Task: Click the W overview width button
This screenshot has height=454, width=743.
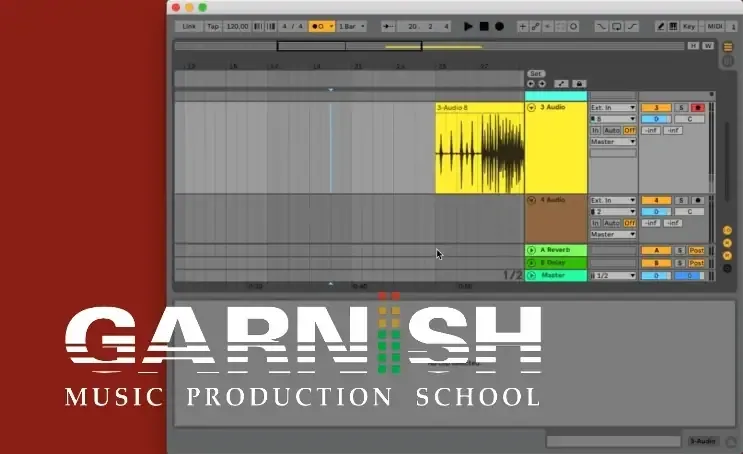Action: 708,45
